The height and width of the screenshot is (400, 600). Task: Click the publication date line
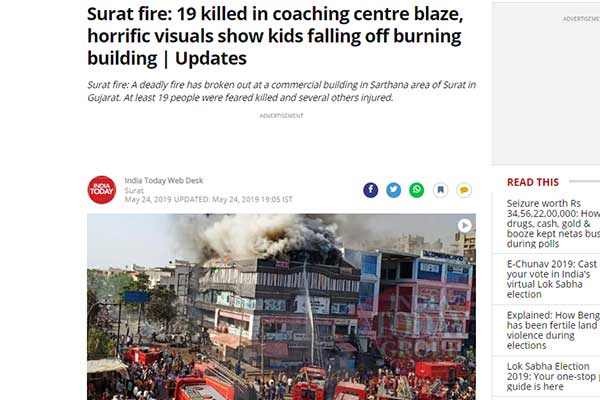pos(208,199)
